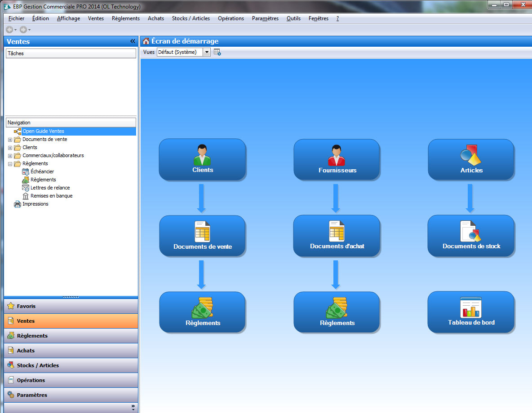This screenshot has width=532, height=413.
Task: Switch to Ventes navigation group
Action: (71, 321)
